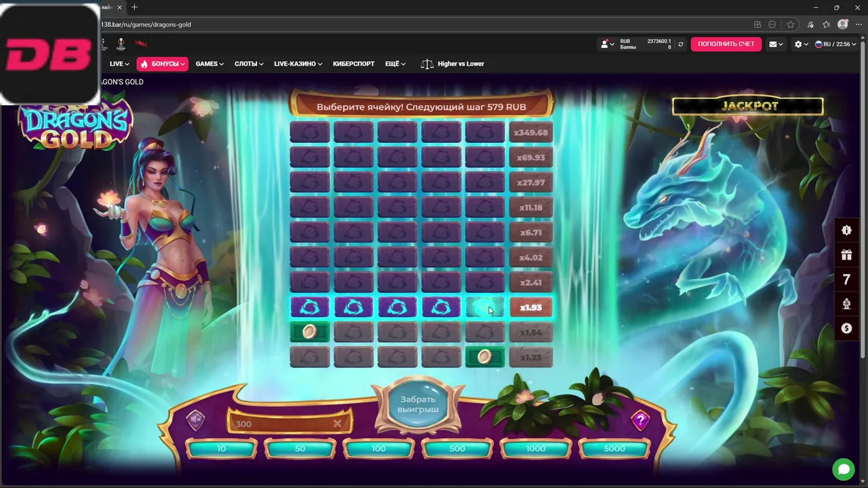Screen dimensions: 868x488
Task: Expand the LIVE-КАЗИНО menu
Action: (298, 64)
